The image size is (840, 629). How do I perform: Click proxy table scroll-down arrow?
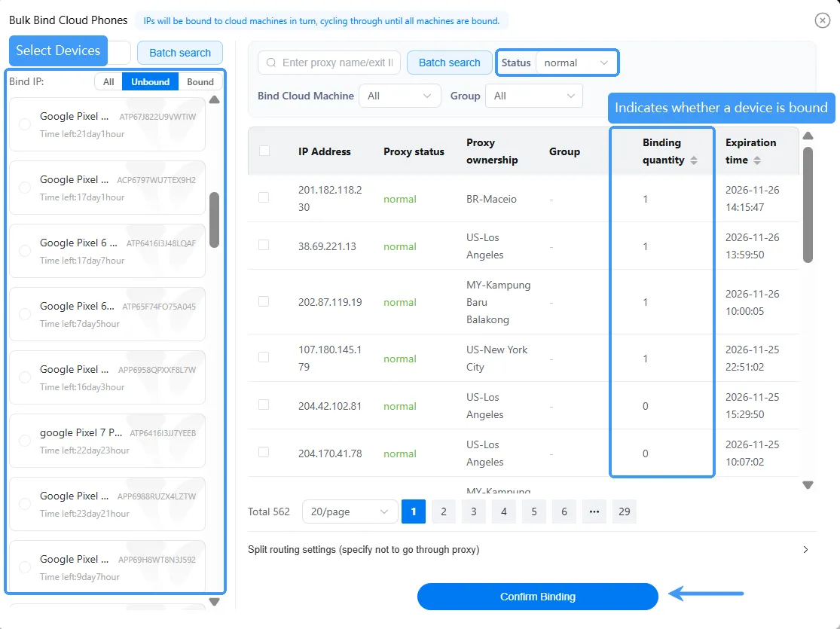tap(808, 485)
